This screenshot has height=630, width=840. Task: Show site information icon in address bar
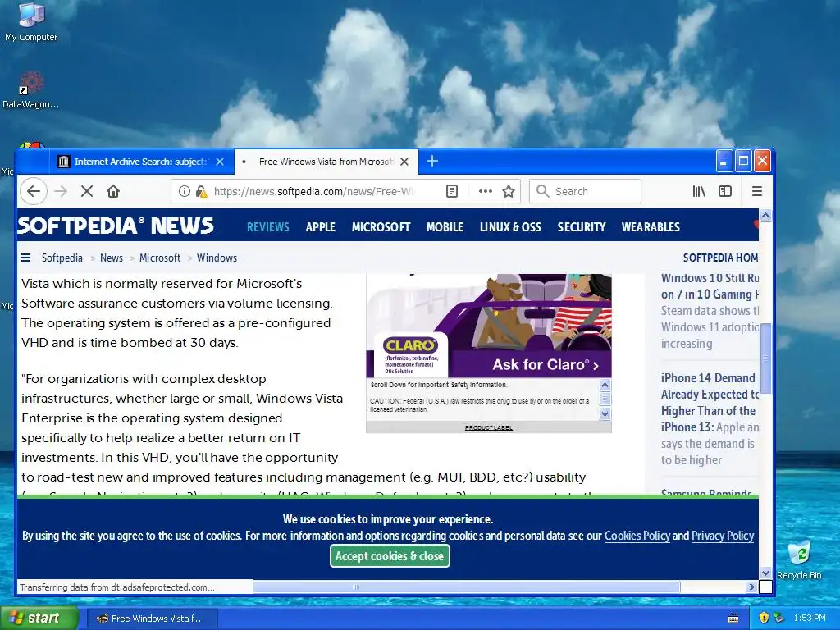(x=185, y=191)
